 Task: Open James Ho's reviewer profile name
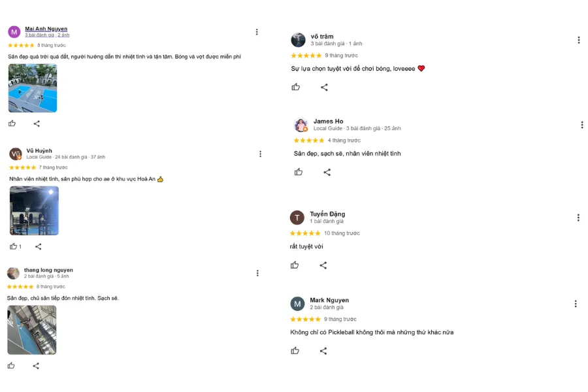(328, 122)
